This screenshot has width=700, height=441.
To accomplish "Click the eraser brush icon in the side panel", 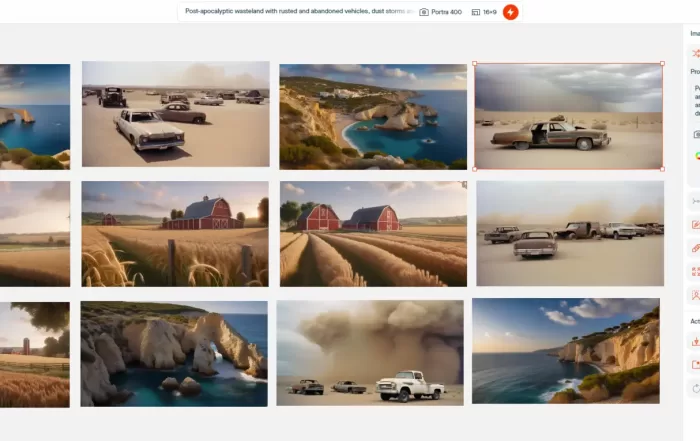I will [696, 248].
